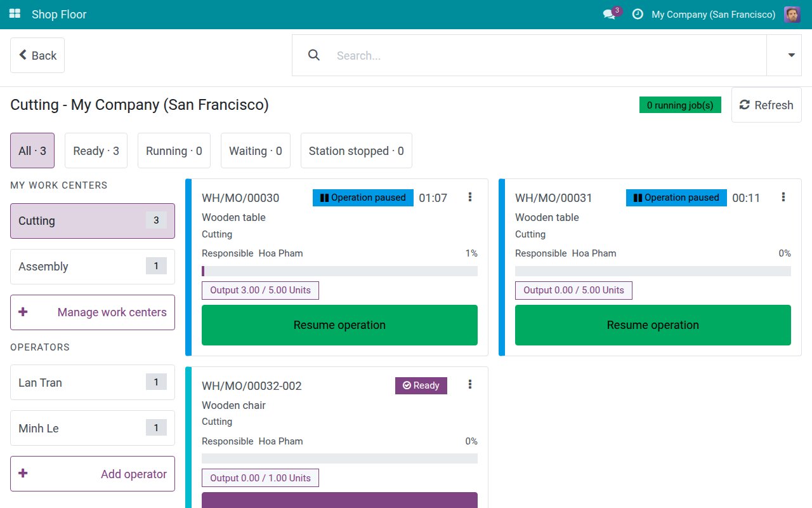The image size is (812, 508).
Task: Select the Running · 0 filter
Action: 174,150
